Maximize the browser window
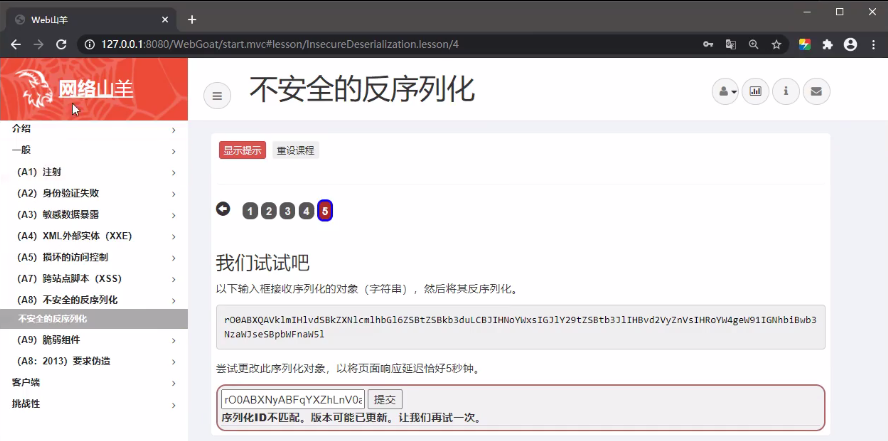Viewport: 888px width, 441px height. 840,12
